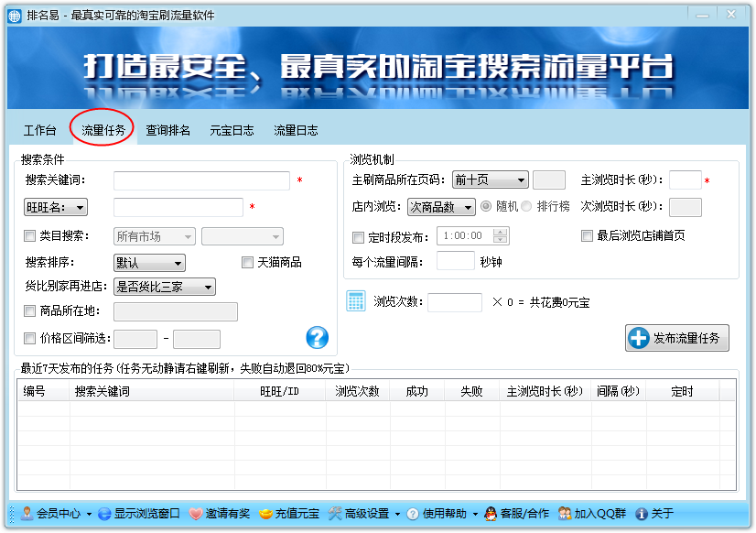Open the empty subcategory dropdown

coord(243,236)
